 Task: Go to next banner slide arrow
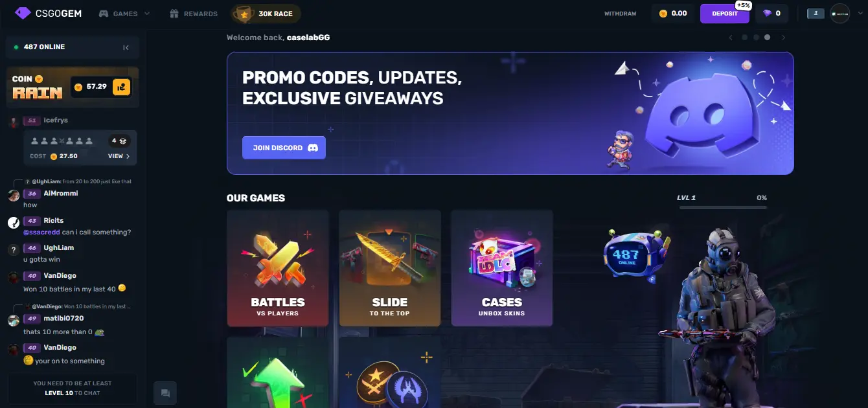pyautogui.click(x=784, y=38)
